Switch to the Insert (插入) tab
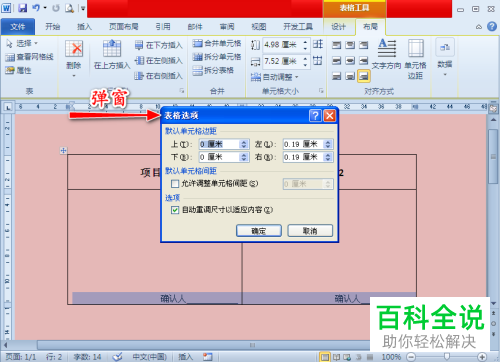Viewport: 500px width, 362px height. click(x=84, y=27)
